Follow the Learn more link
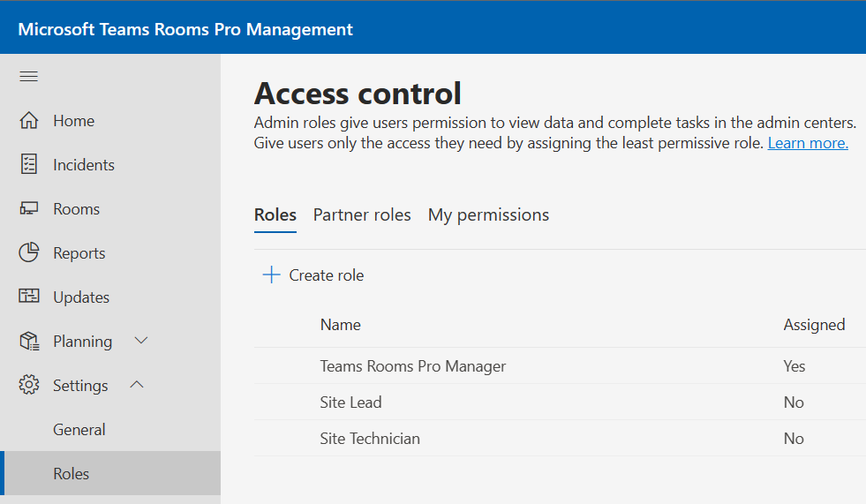The image size is (866, 504). [808, 143]
